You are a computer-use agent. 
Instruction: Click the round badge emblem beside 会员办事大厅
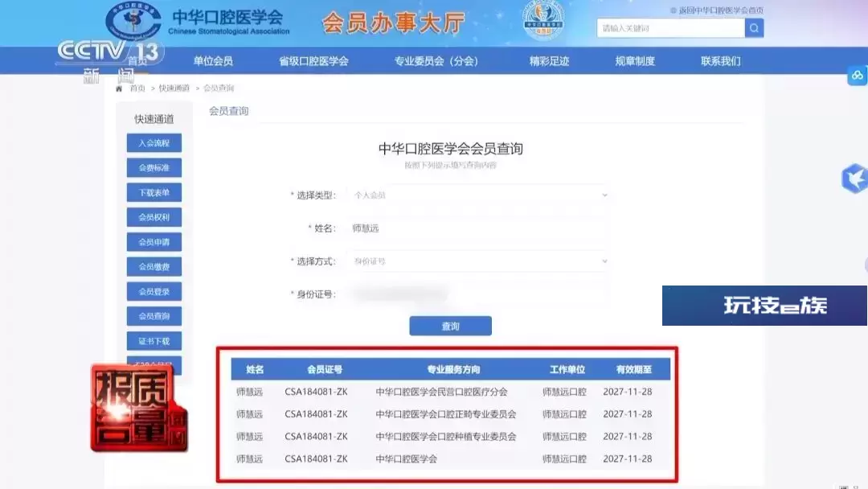(x=543, y=20)
